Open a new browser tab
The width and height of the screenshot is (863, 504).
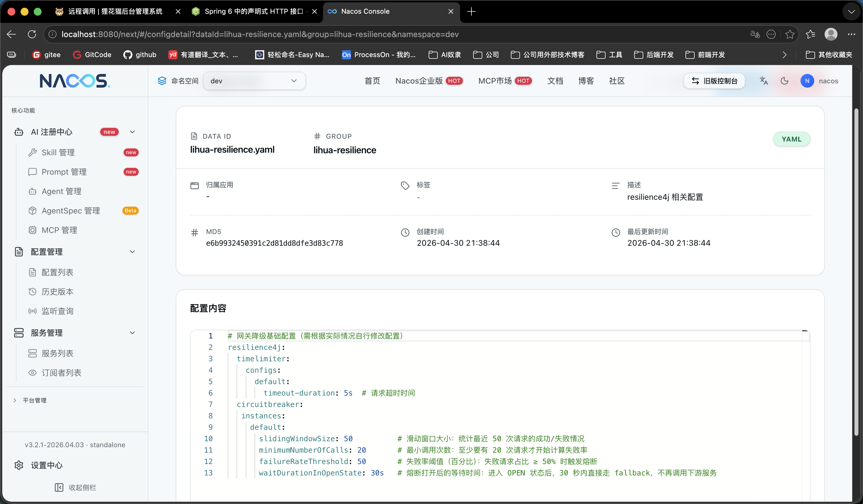point(471,12)
